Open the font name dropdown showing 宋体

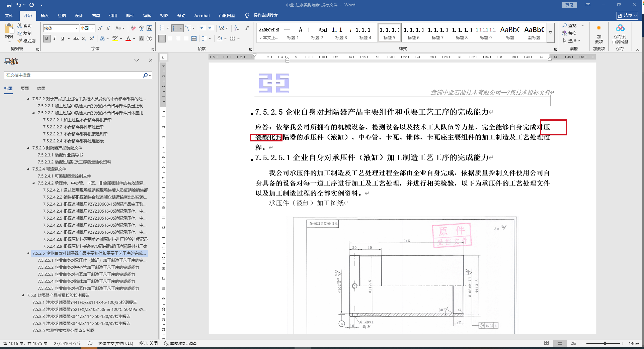[76, 28]
